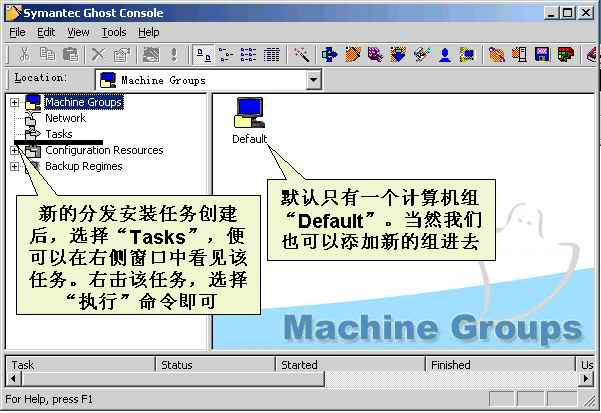Click the red and green blocks icon
Screen dimensions: 601x413
pos(566,55)
